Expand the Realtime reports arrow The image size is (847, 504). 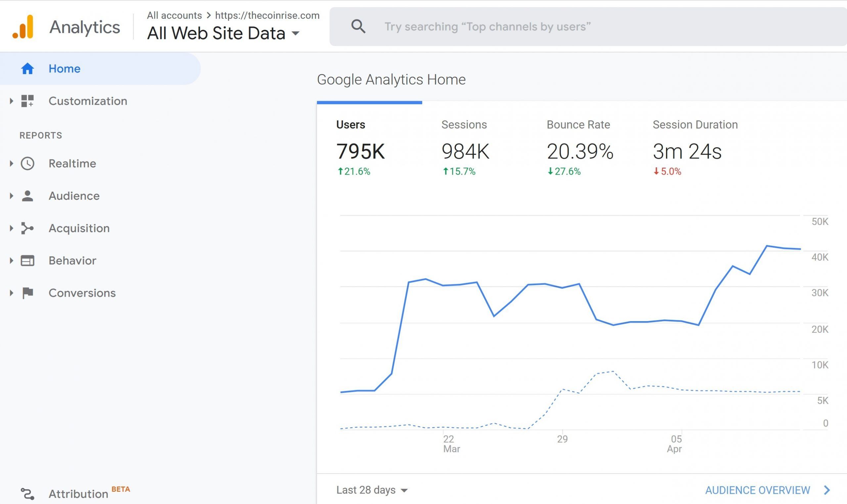[x=11, y=163]
